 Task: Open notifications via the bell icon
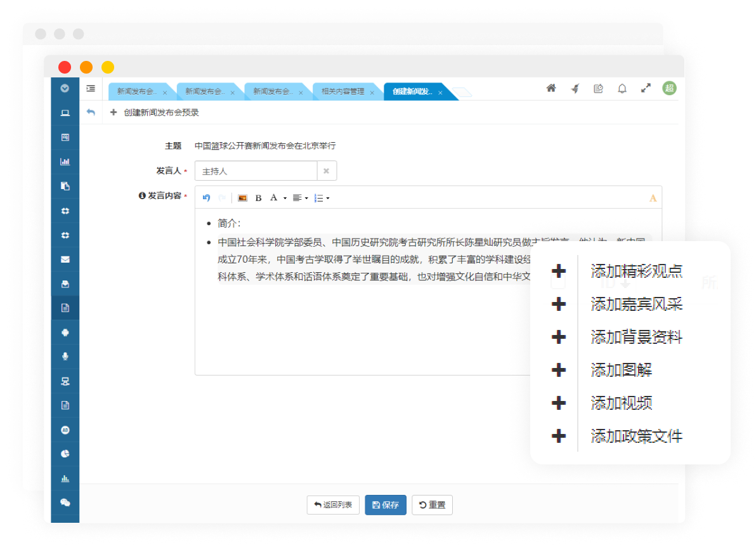coord(622,89)
